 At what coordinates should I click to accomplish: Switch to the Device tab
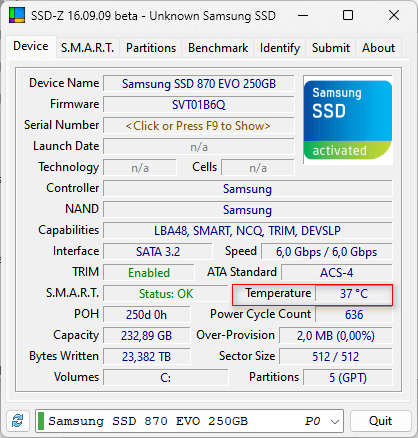click(x=31, y=46)
